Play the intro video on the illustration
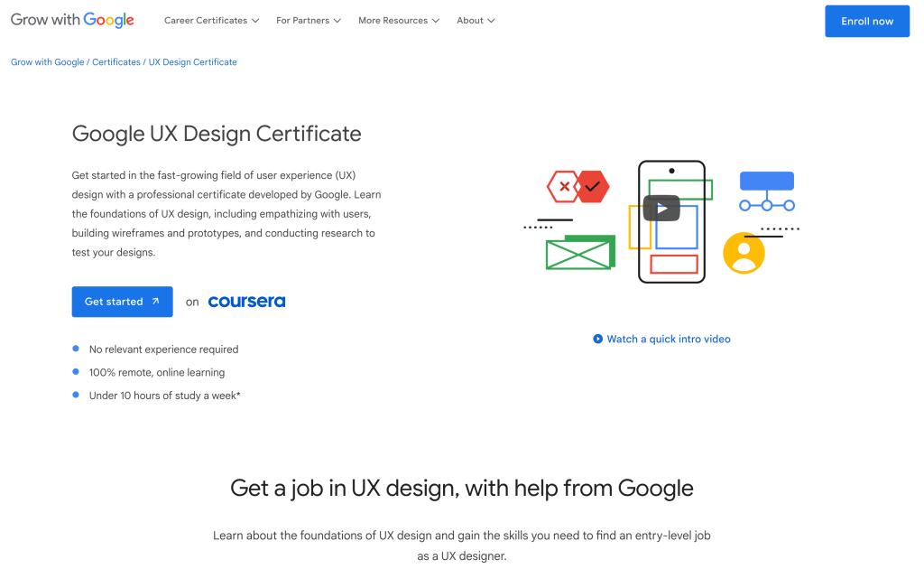 pos(661,208)
